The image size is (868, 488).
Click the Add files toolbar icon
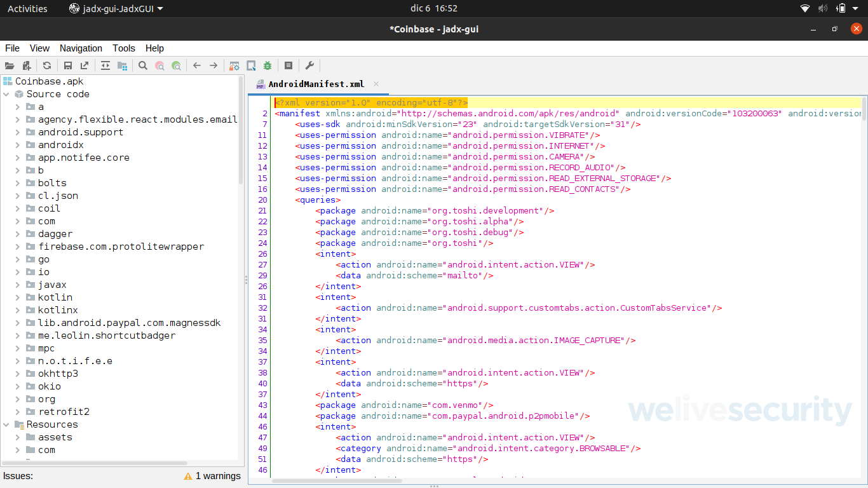(x=26, y=65)
